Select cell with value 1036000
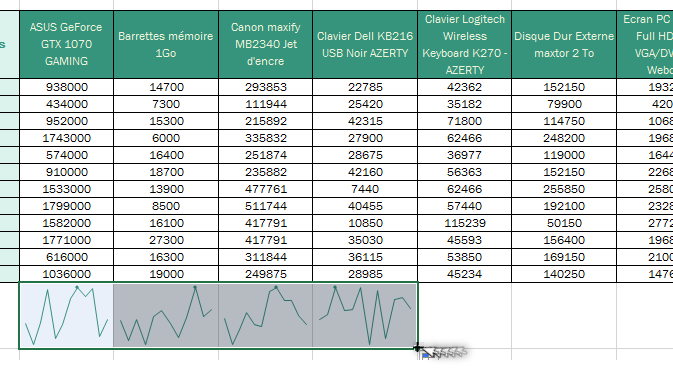 (67, 274)
